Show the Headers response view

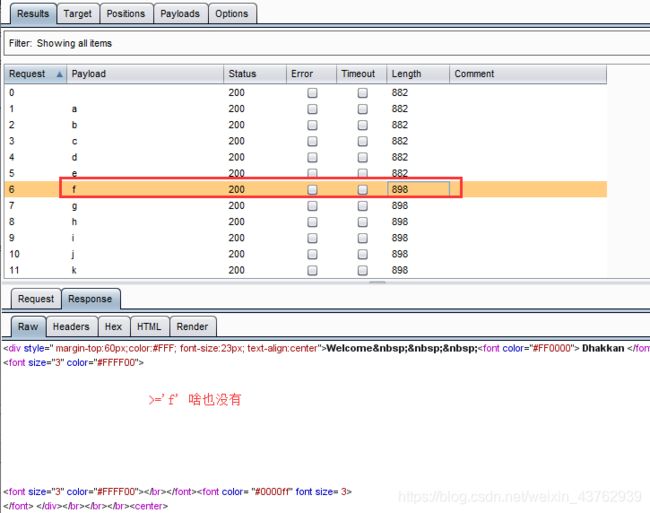click(71, 327)
